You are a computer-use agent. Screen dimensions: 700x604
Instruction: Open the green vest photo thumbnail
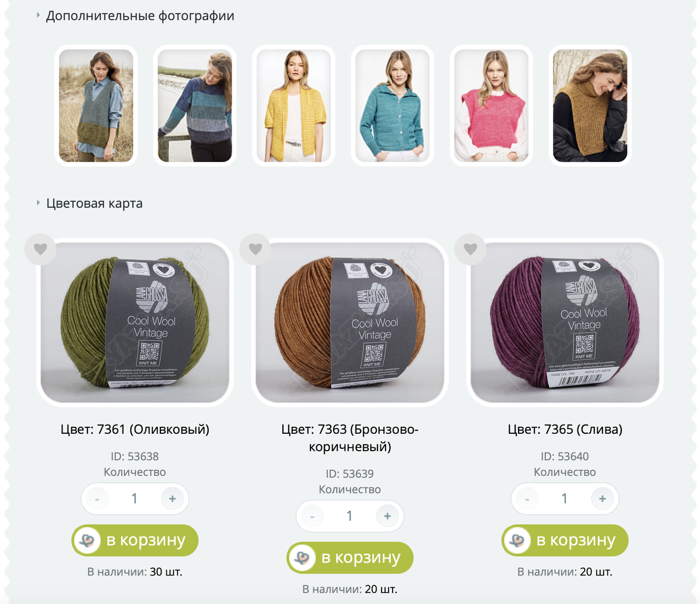[x=96, y=106]
